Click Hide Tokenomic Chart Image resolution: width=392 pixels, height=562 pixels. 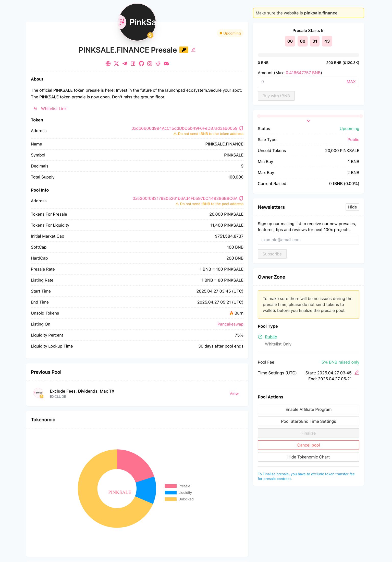(309, 457)
